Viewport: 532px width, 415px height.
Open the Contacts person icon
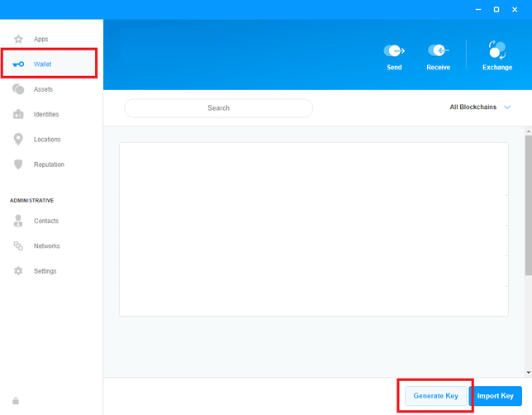(x=18, y=221)
